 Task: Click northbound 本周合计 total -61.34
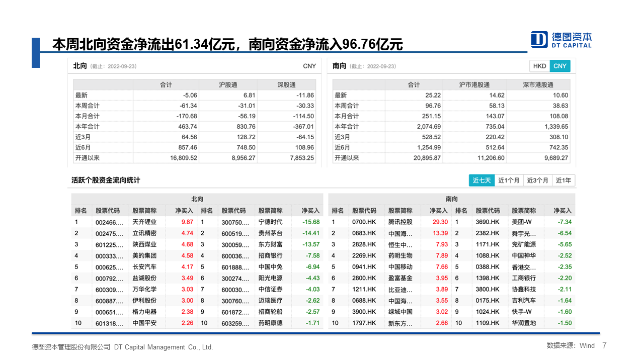click(188, 106)
